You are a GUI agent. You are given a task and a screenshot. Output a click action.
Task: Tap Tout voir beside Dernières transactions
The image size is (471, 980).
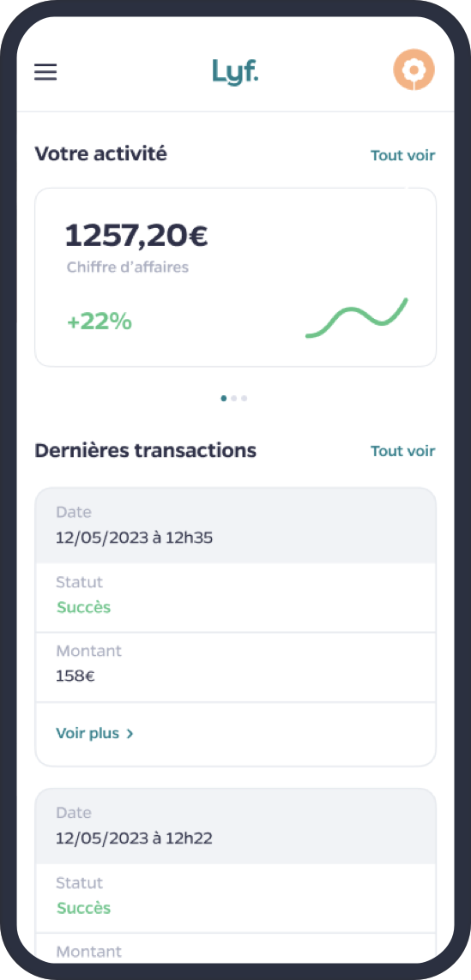click(403, 451)
